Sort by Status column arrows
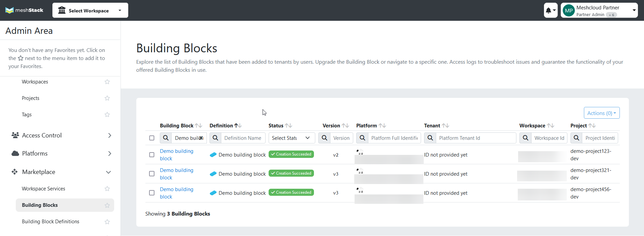 click(x=288, y=125)
